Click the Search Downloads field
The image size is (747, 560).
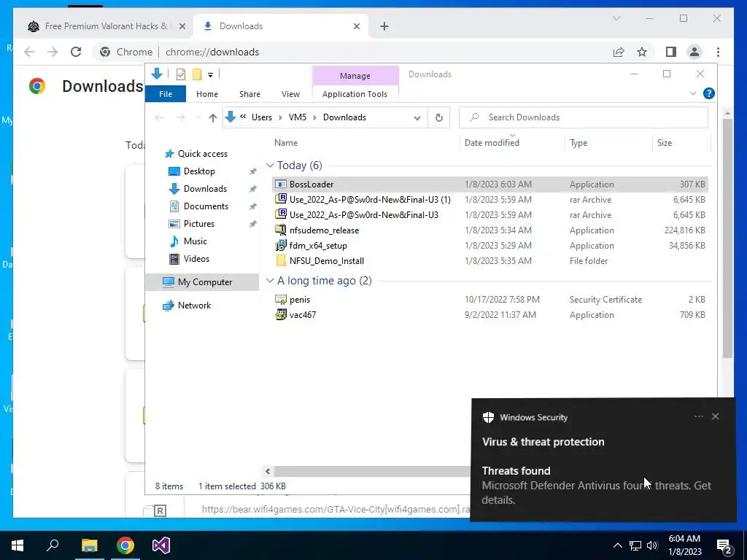583,117
